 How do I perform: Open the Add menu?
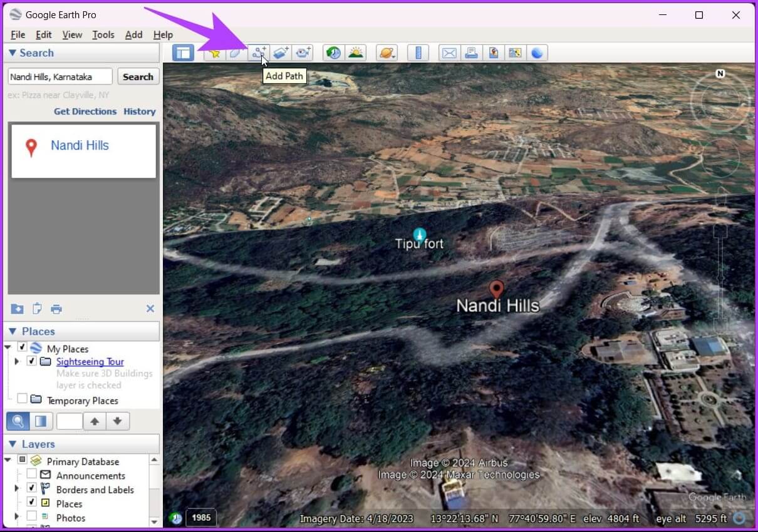coord(133,34)
